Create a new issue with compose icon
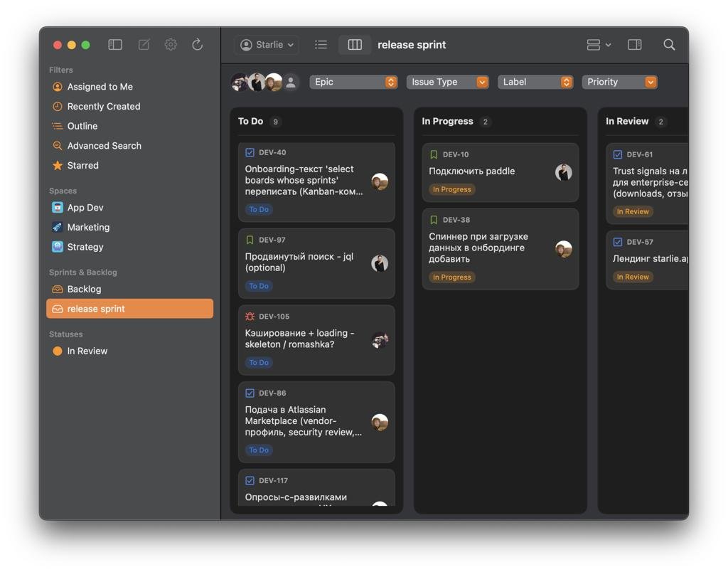 [x=144, y=45]
